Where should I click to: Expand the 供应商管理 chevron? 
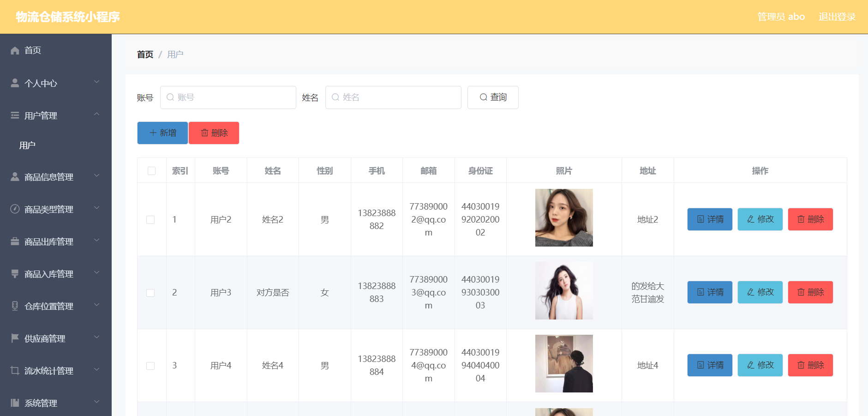click(96, 337)
